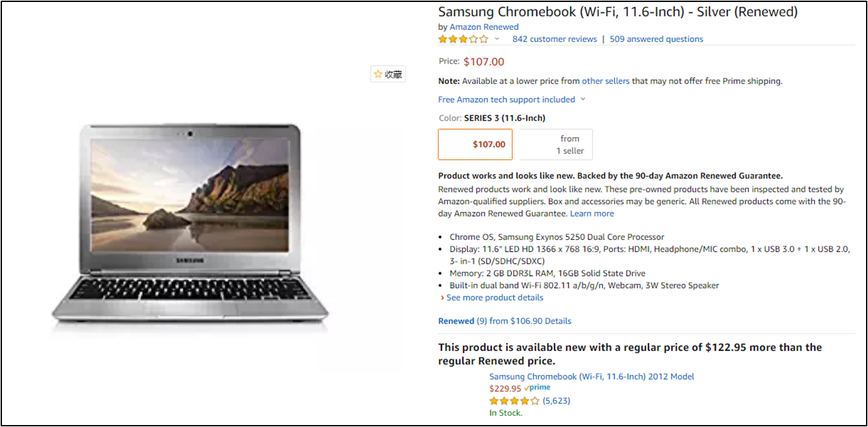Viewport: 868px width, 427px height.
Task: Open the rating breakdown dropdown arrow
Action: (x=497, y=39)
